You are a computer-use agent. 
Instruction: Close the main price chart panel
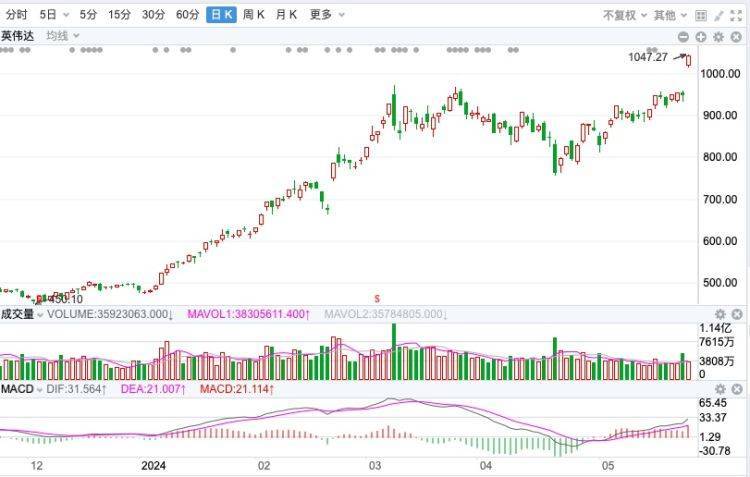coord(737,37)
